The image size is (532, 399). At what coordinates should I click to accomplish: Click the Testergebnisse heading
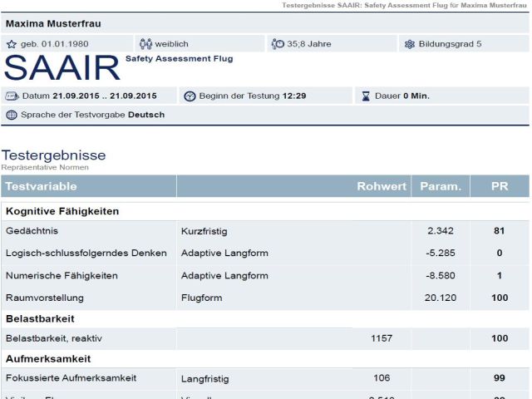[53, 155]
